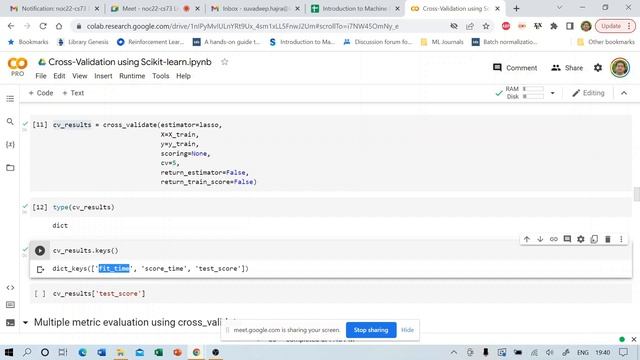This screenshot has height=360, width=640.
Task: Open the Files folder panel
Action: (x=10, y=168)
